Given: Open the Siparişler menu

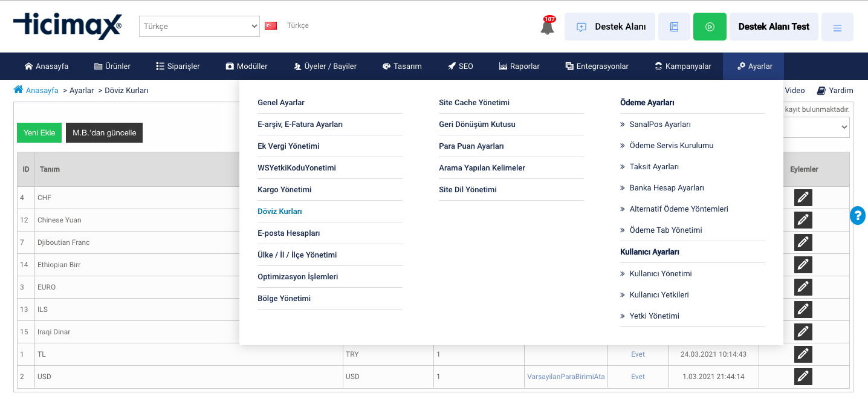Looking at the screenshot, I should coord(178,66).
